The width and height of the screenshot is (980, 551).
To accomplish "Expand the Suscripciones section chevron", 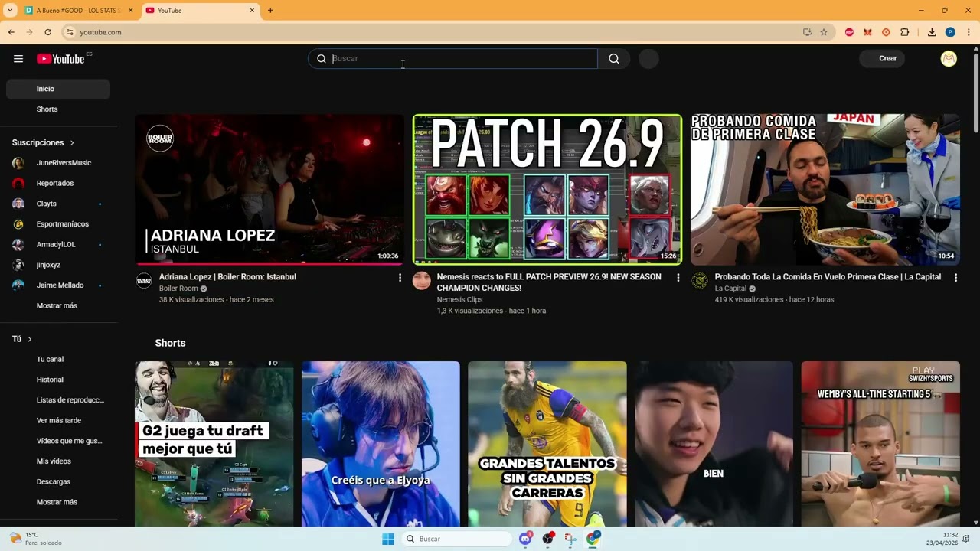I will [72, 143].
